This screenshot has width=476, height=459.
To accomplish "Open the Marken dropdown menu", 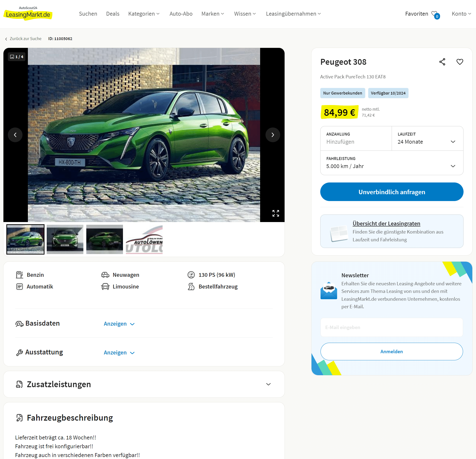I will pyautogui.click(x=213, y=14).
